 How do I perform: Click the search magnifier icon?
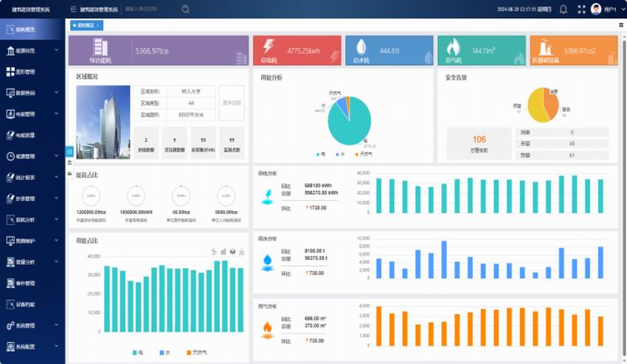(185, 10)
